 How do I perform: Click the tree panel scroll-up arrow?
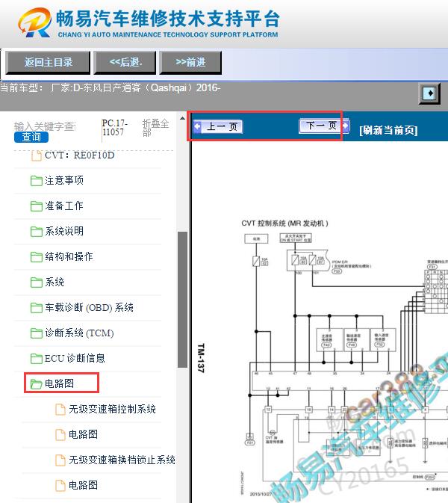(182, 118)
